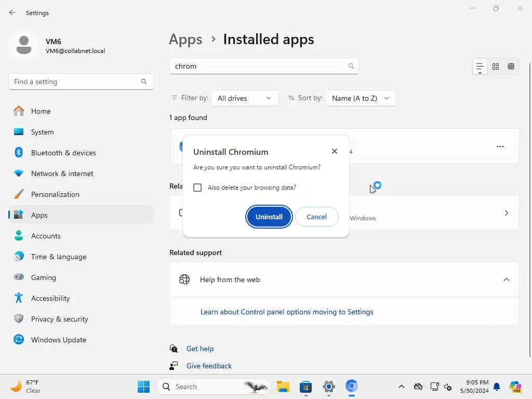Click the Help from the web globe icon
The image size is (532, 399).
pyautogui.click(x=184, y=280)
